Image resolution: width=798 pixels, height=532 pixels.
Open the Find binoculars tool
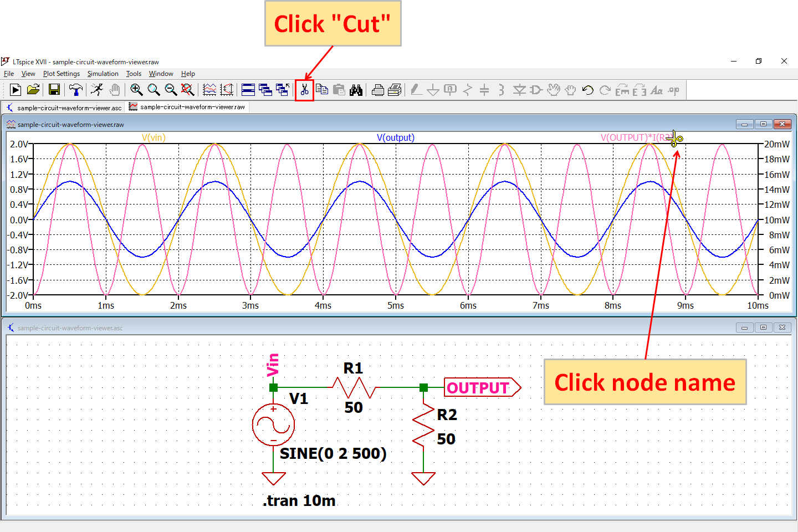(356, 90)
